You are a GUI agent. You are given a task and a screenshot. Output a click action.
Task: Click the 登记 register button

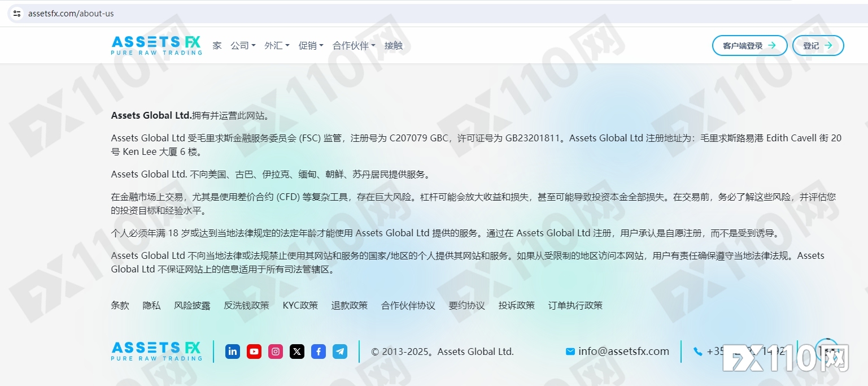click(x=818, y=46)
